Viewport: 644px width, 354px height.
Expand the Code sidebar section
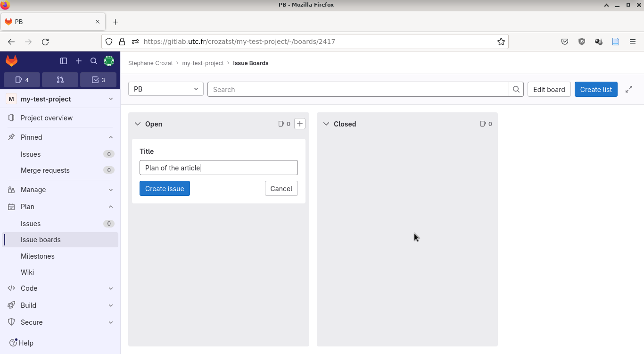[60, 288]
